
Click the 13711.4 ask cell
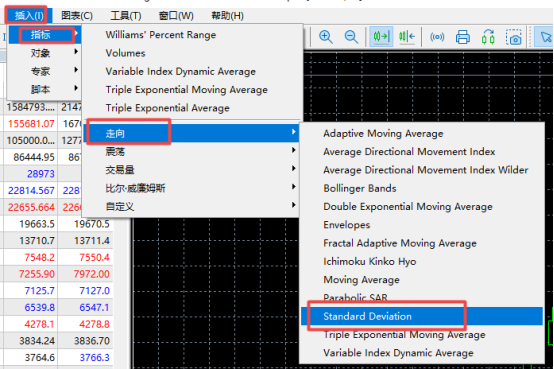pos(92,241)
